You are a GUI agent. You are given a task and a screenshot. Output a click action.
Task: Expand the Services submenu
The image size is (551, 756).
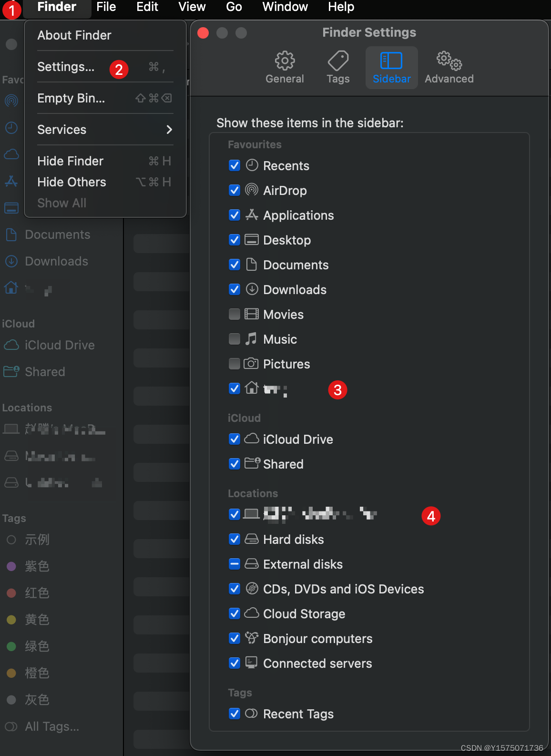pyautogui.click(x=105, y=130)
